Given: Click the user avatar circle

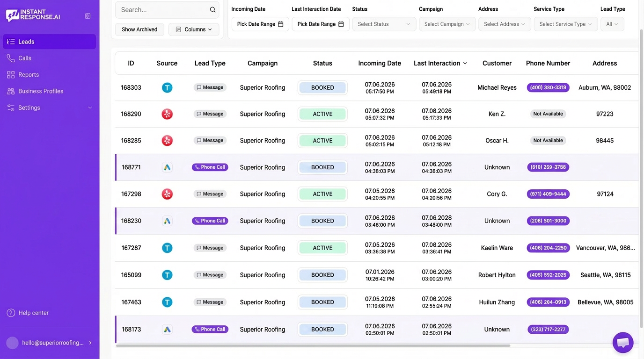Looking at the screenshot, I should click(12, 343).
